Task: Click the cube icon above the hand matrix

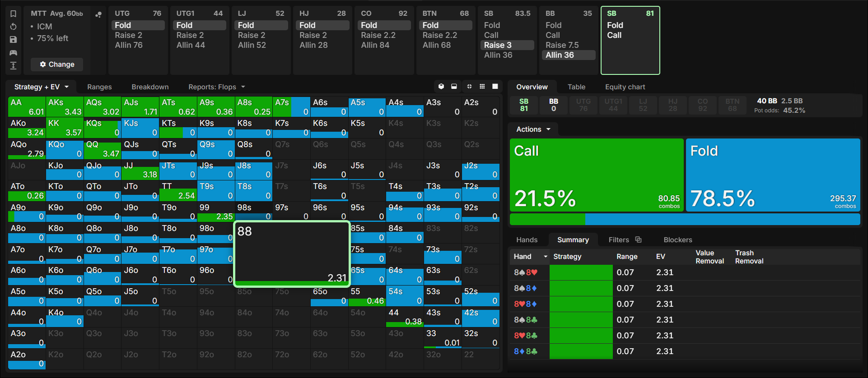Action: 441,87
